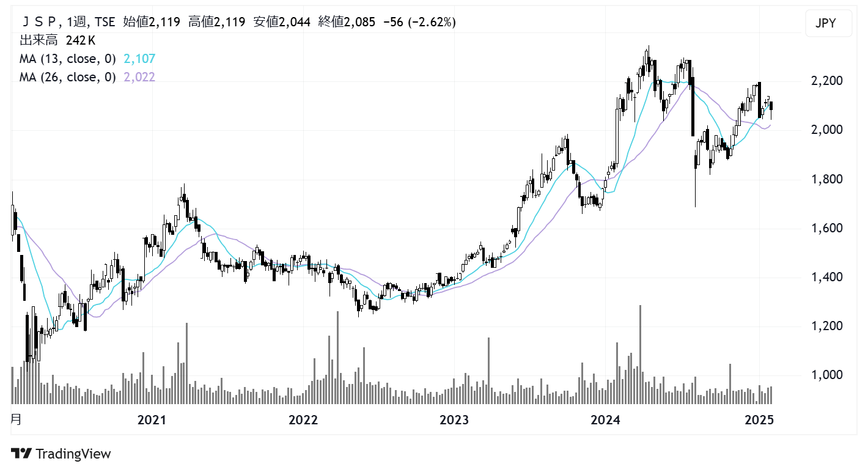
Task: Select the MA (26, close, 0) indicator label
Action: pos(67,77)
